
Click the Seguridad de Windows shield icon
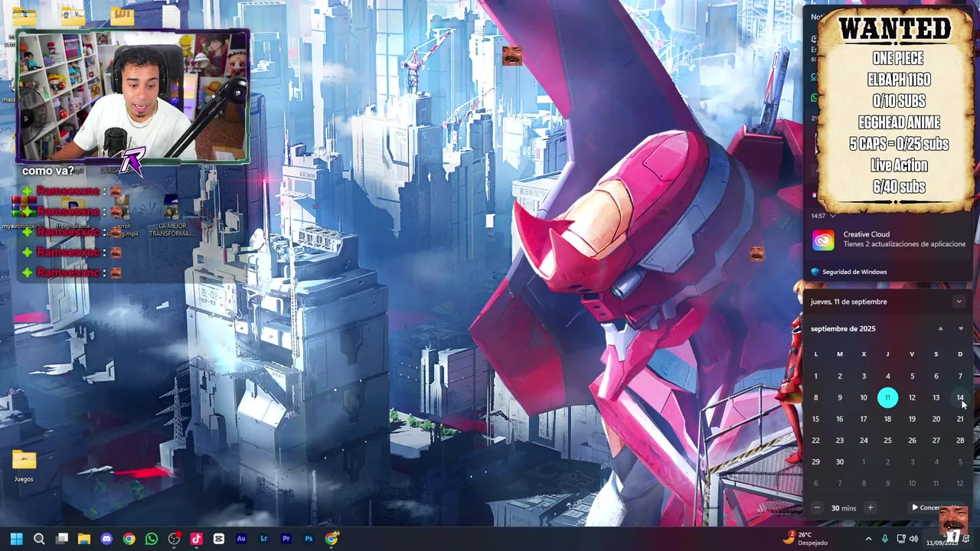(x=815, y=272)
